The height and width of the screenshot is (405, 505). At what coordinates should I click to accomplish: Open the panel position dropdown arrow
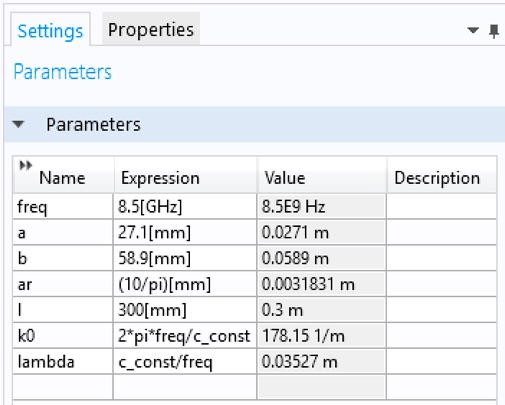[x=473, y=31]
